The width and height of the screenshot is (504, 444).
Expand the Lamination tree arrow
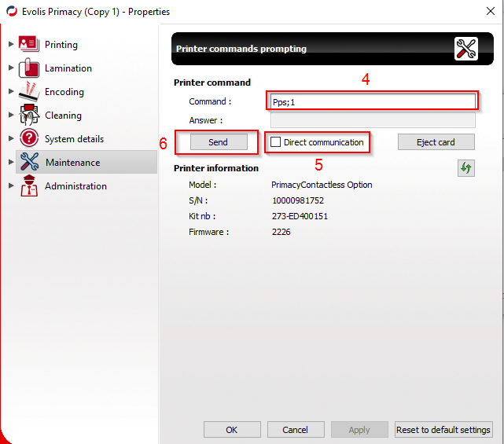pyautogui.click(x=10, y=68)
